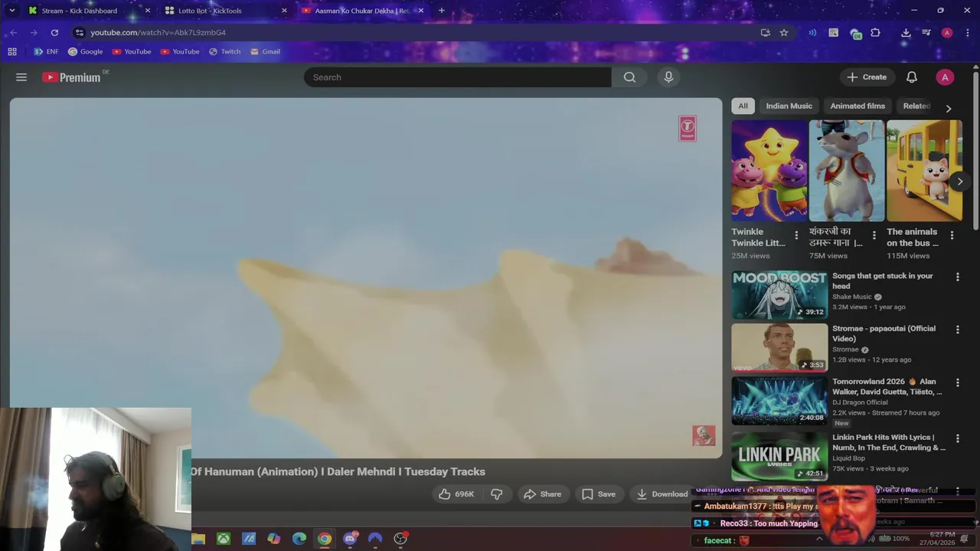
Task: Open Stromae papaoutai video thumbnail
Action: [779, 347]
